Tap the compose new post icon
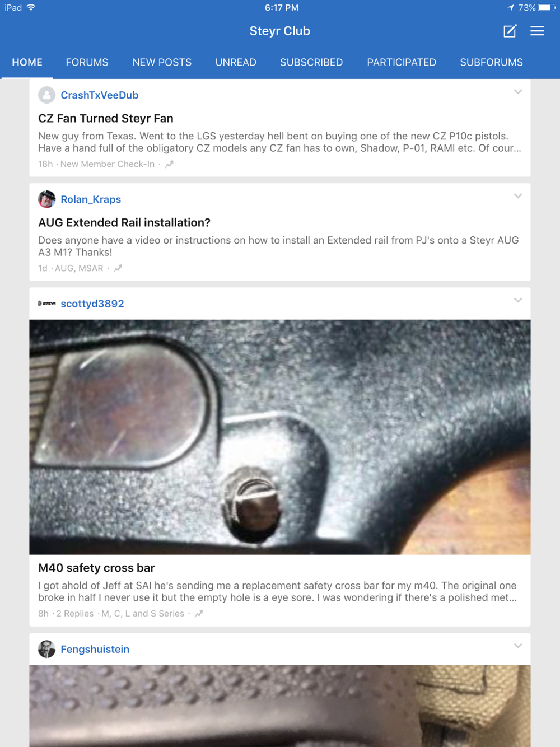 510,31
